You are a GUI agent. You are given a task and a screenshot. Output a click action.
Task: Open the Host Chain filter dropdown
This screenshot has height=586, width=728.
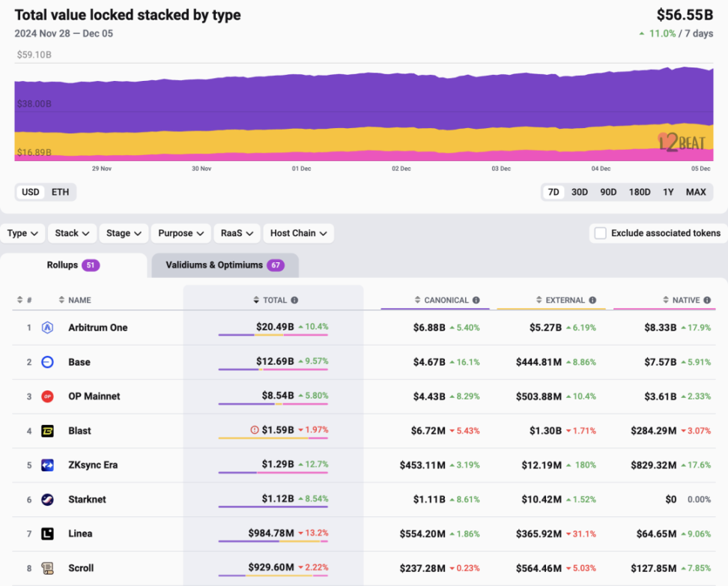click(298, 233)
